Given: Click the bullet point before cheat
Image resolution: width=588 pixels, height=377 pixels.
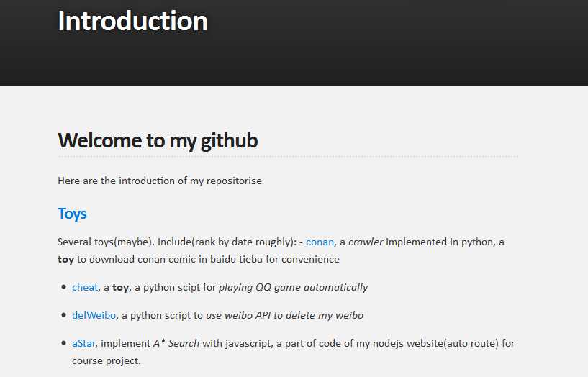Looking at the screenshot, I should click(x=63, y=288).
